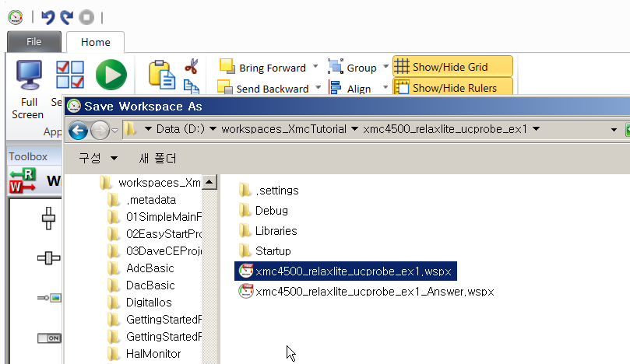Open the File tab
This screenshot has height=364, width=630.
coord(34,42)
